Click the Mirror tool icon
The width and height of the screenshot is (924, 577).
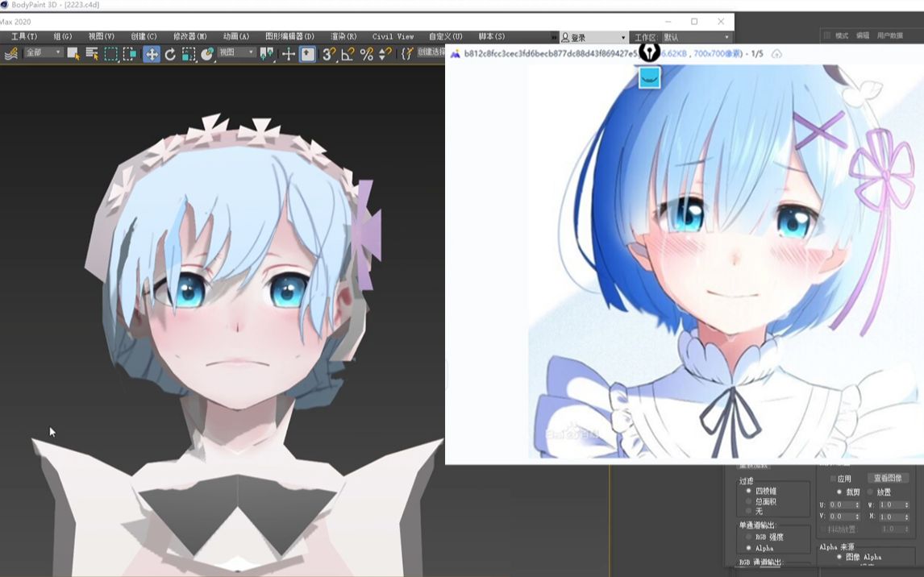[266, 55]
